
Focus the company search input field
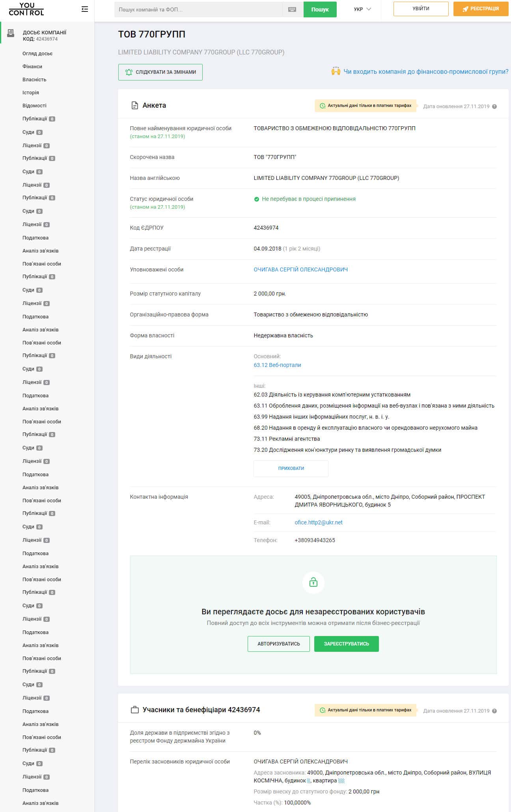click(199, 9)
